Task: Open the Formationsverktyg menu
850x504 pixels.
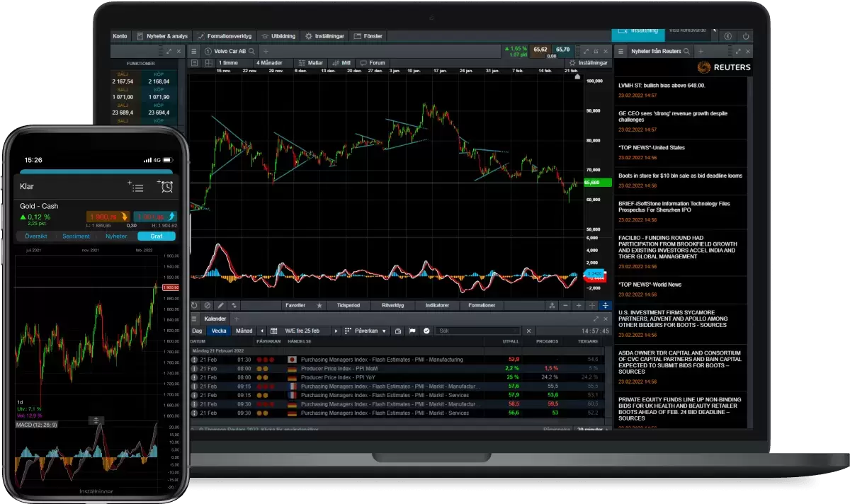Action: click(225, 36)
